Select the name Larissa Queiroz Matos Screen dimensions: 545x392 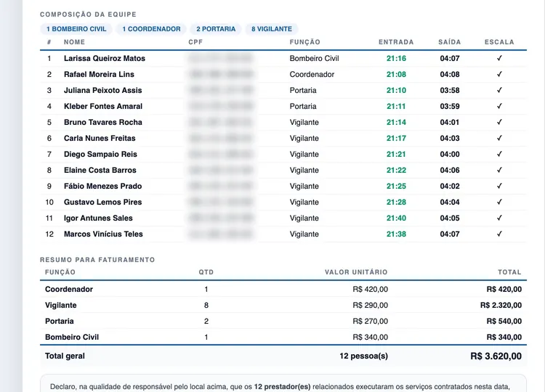(104, 58)
